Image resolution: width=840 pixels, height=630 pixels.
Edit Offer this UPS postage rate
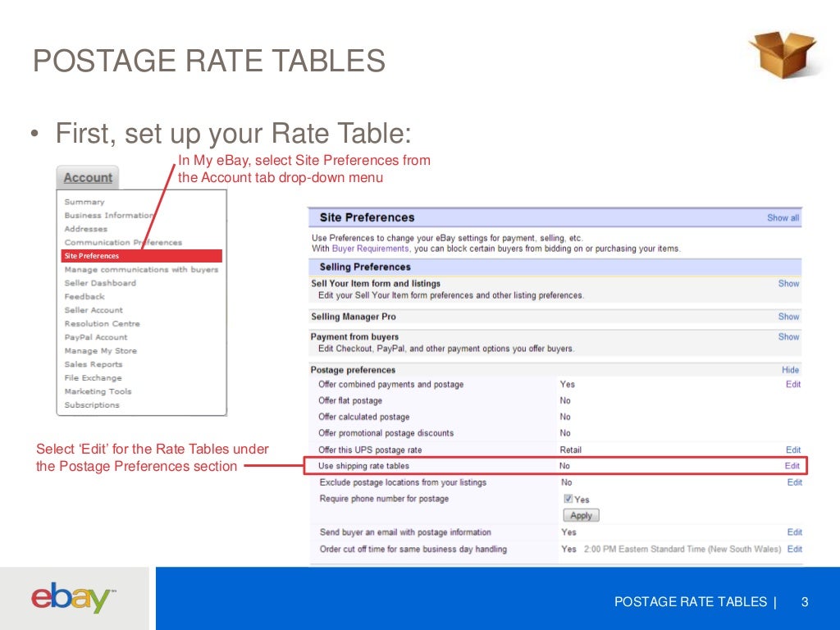click(x=793, y=450)
